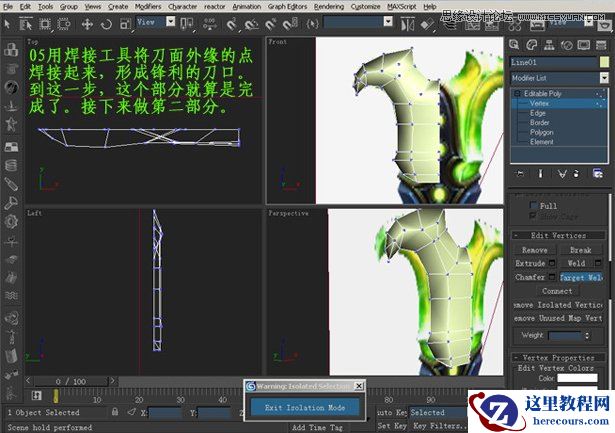This screenshot has width=615, height=433.
Task: Click the Make Unique icon
Action: pos(562,173)
